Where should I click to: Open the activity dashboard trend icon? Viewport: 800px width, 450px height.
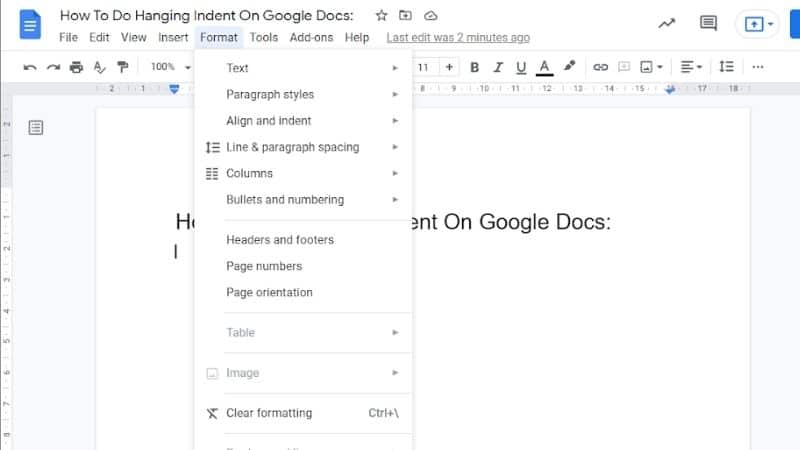666,23
